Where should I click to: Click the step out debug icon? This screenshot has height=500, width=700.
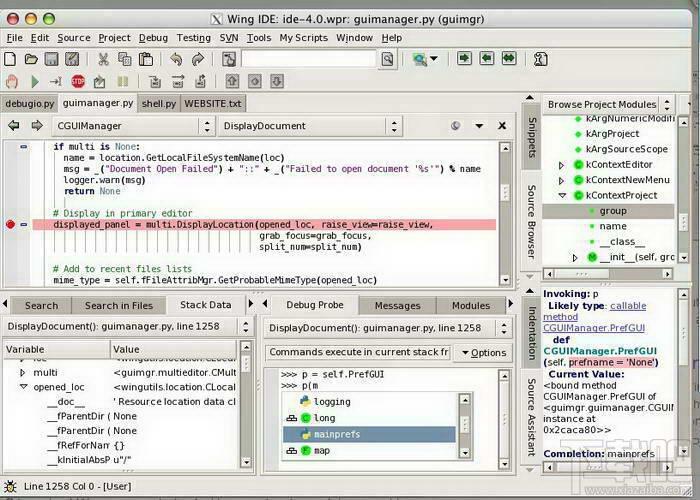click(200, 81)
